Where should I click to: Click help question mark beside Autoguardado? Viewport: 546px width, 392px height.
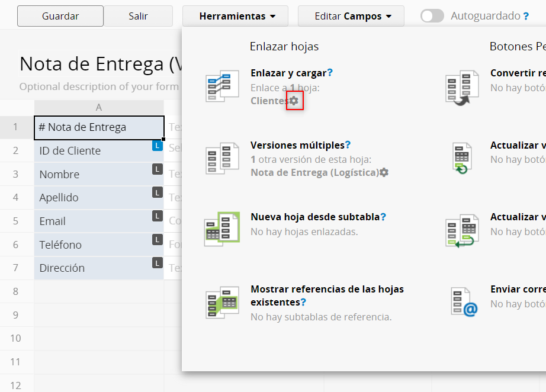click(526, 16)
